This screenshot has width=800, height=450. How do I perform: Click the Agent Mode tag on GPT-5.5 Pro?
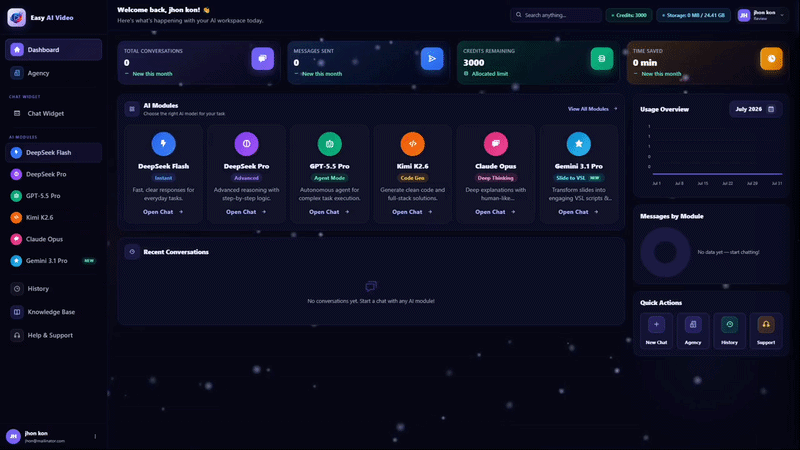pyautogui.click(x=330, y=178)
